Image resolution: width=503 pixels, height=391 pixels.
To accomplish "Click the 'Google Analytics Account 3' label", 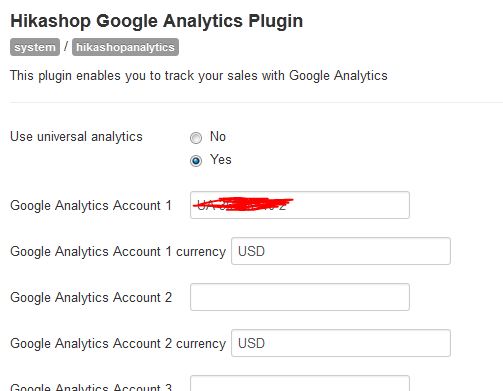I will pyautogui.click(x=91, y=387).
